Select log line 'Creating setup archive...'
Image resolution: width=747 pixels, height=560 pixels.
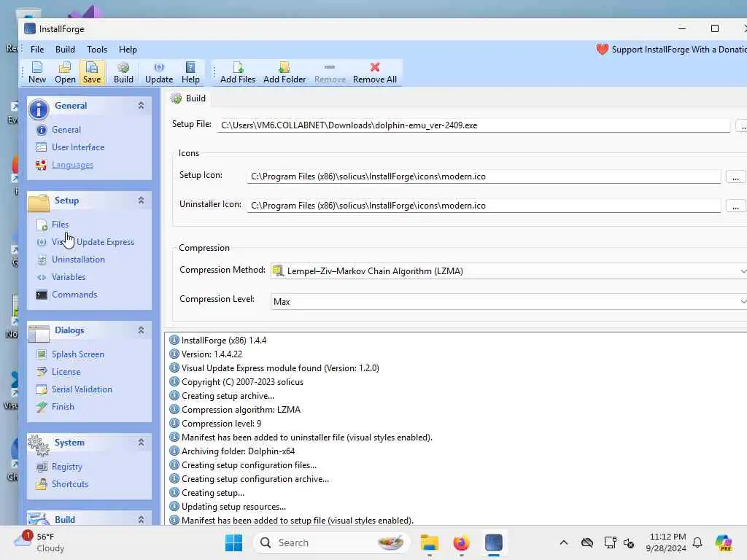(x=228, y=396)
